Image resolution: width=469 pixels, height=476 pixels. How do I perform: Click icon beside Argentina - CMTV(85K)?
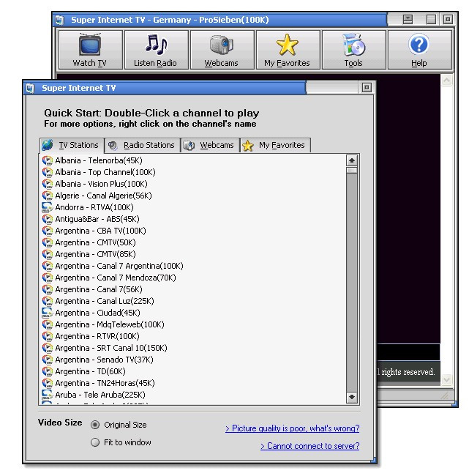pos(48,254)
